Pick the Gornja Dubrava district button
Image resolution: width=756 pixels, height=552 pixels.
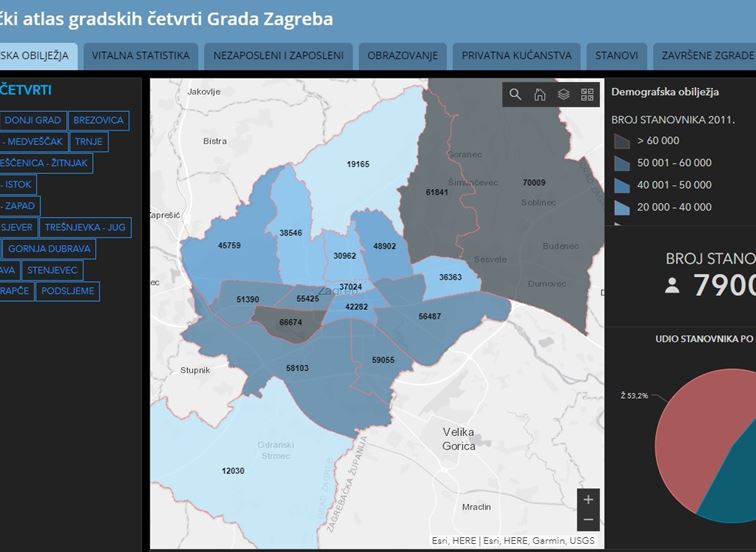pyautogui.click(x=49, y=248)
